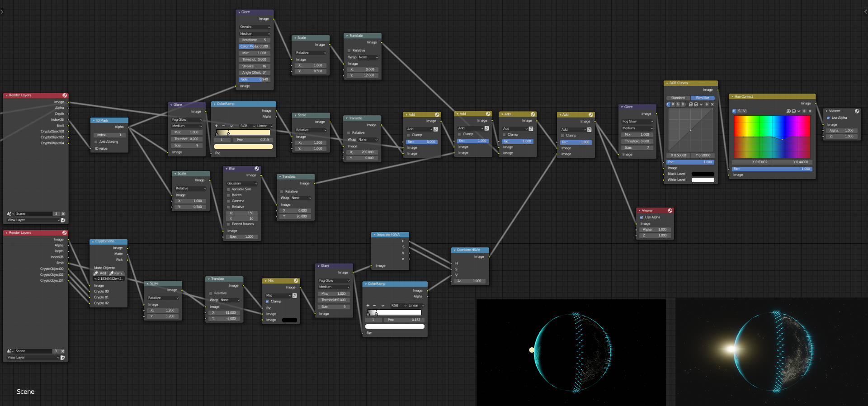Switch Hue Correct to V channel
This screenshot has width=868, height=406.
[x=744, y=111]
